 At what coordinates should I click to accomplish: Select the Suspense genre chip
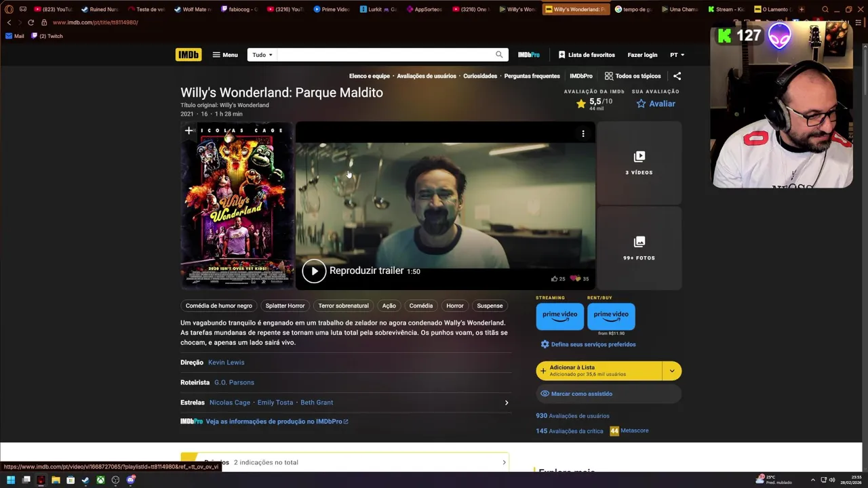pos(490,306)
